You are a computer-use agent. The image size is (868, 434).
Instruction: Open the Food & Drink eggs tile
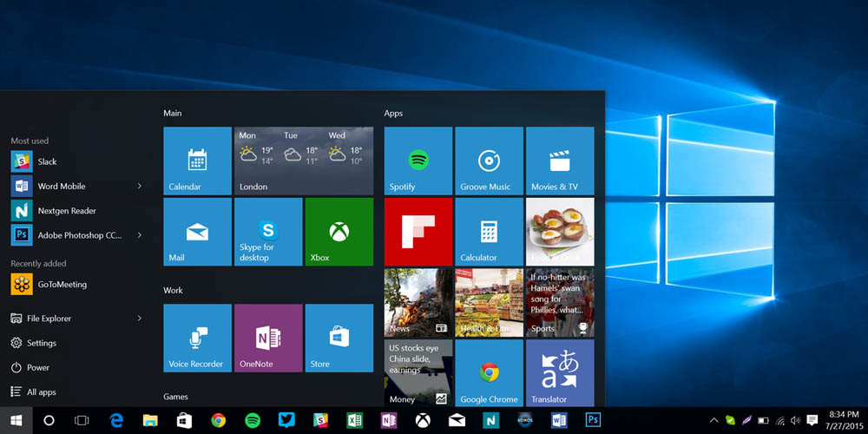pyautogui.click(x=560, y=232)
